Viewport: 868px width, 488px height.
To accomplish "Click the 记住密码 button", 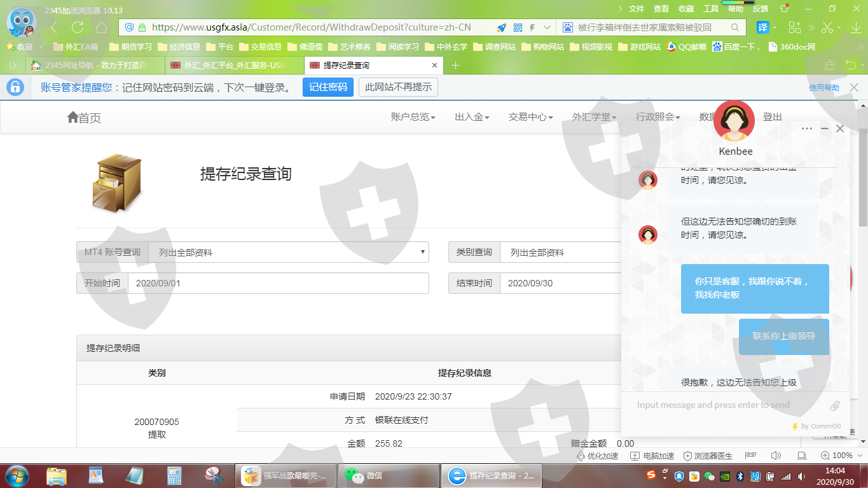I will (327, 87).
